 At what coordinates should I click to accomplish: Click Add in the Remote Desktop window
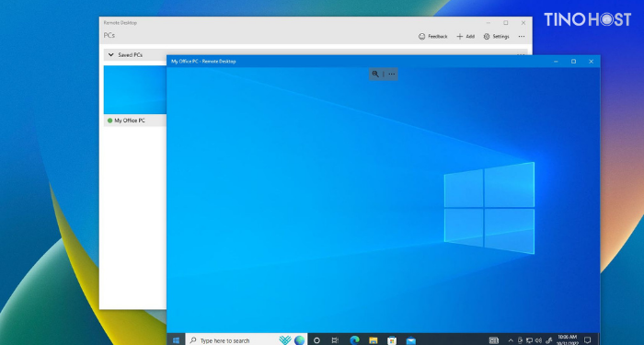click(x=466, y=37)
